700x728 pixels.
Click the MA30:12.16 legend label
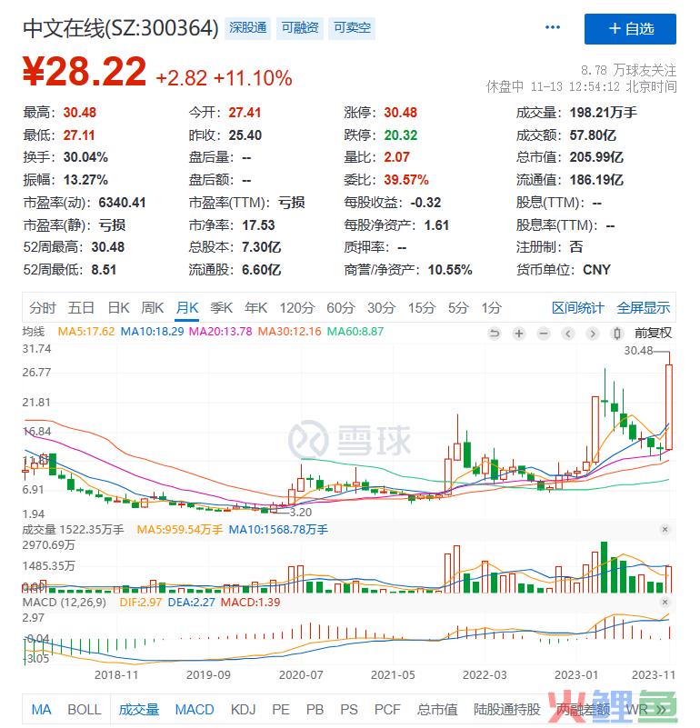(x=289, y=332)
